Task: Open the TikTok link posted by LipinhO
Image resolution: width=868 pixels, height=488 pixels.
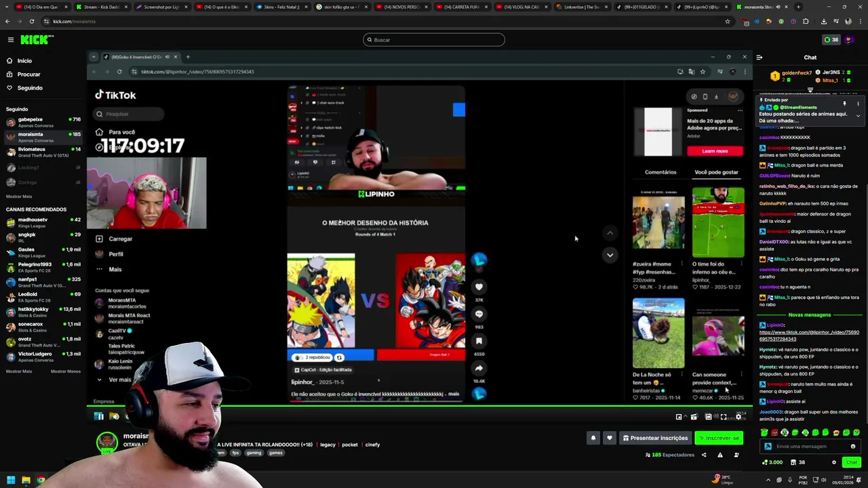Action: pos(809,335)
